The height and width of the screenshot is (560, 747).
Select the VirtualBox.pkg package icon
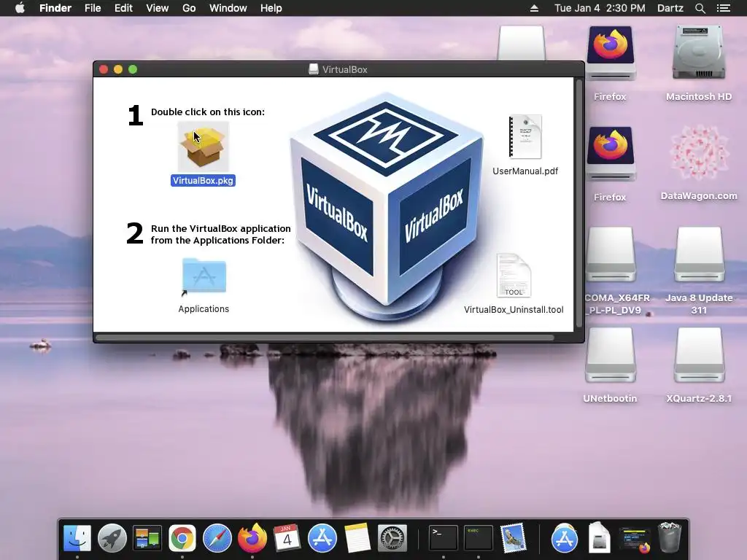coord(204,147)
